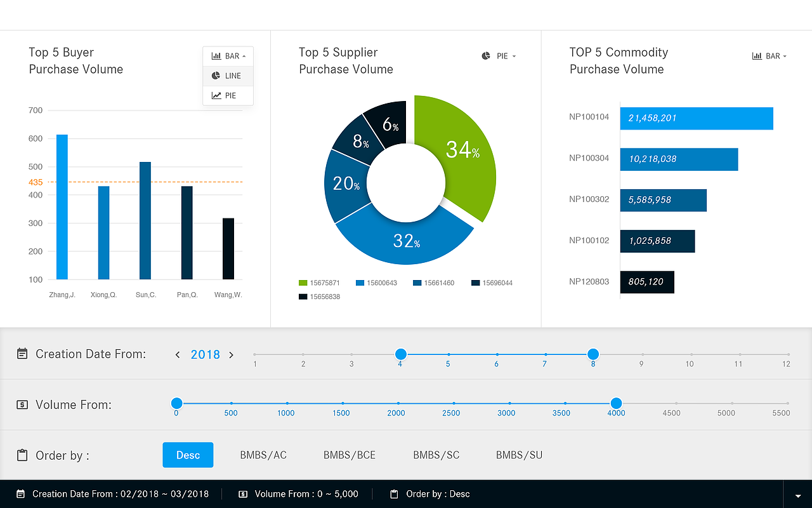Click 5500 mark on volume slider

[x=782, y=413]
